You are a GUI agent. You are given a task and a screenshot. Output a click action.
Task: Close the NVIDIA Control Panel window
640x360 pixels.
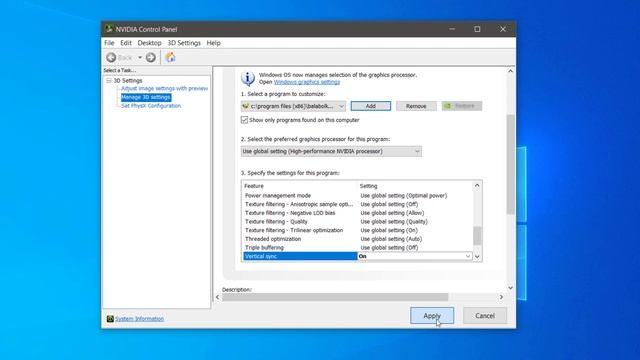point(503,29)
